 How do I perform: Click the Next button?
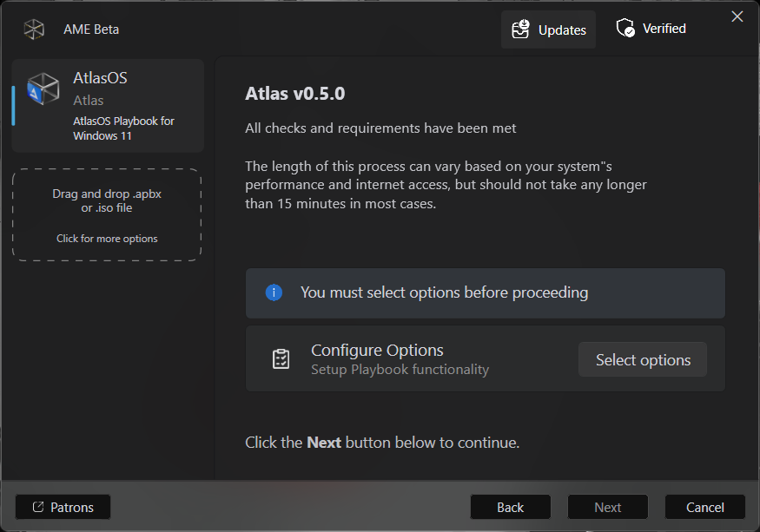tap(608, 507)
